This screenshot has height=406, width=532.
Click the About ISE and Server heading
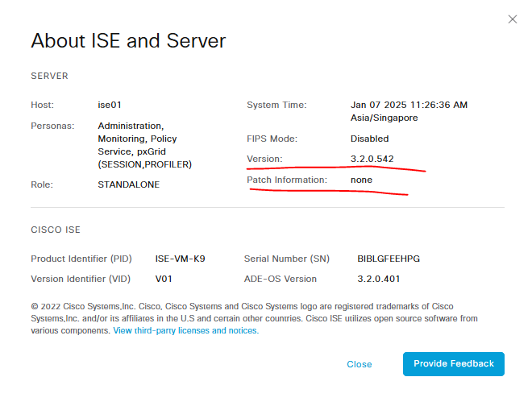[128, 41]
